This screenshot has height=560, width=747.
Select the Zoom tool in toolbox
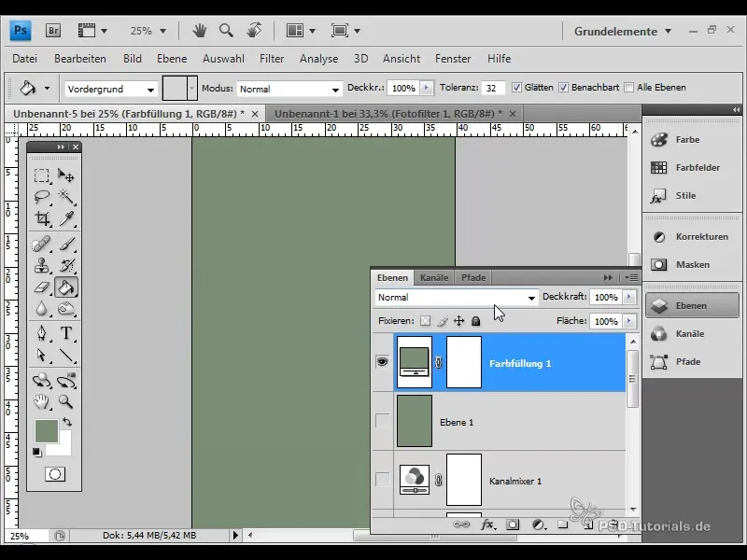click(x=65, y=402)
